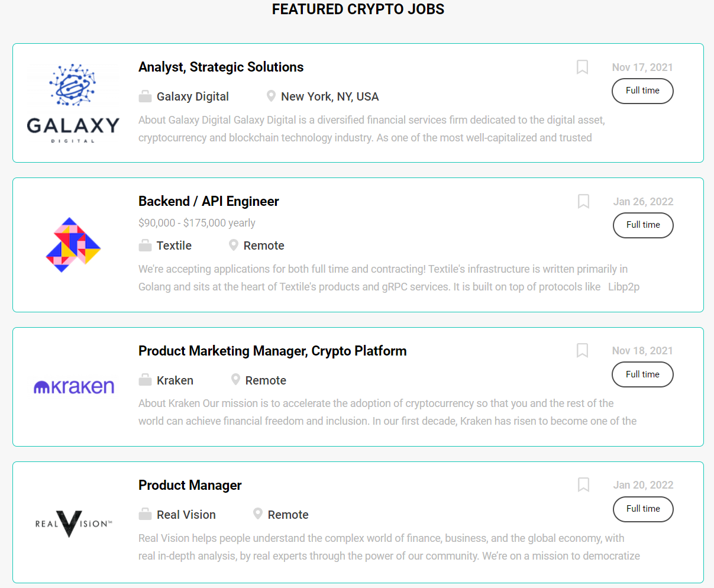
Task: Open the Product Manager job title
Action: pyautogui.click(x=190, y=486)
